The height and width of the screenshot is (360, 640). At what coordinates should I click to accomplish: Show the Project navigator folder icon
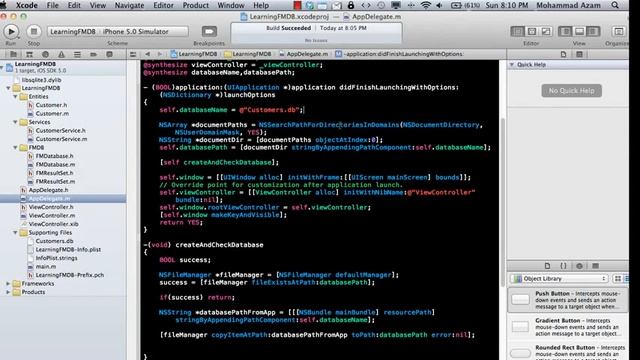[x=13, y=54]
